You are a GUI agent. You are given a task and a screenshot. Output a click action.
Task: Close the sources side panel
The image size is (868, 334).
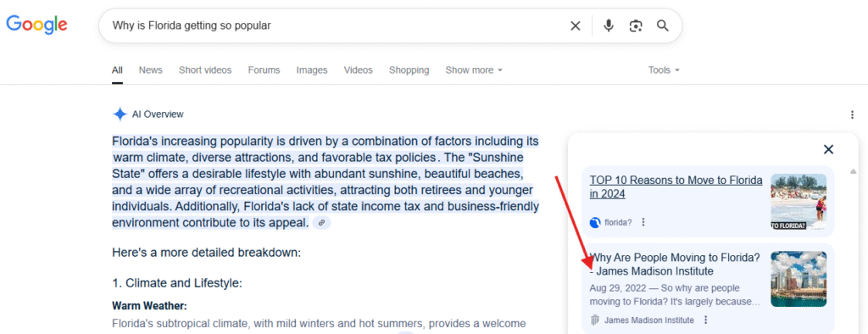click(x=828, y=149)
